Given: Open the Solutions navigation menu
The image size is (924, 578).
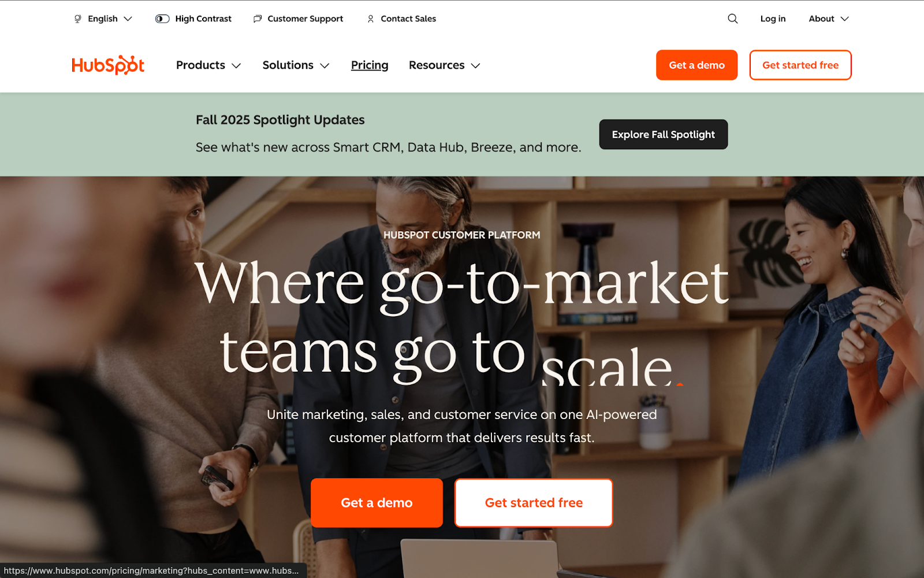Looking at the screenshot, I should pyautogui.click(x=296, y=65).
